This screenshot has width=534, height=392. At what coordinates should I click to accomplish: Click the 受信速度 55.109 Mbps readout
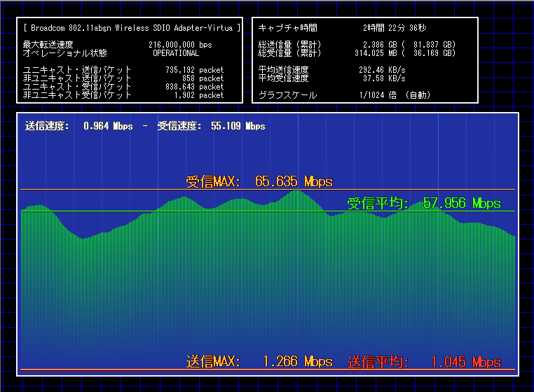click(211, 126)
